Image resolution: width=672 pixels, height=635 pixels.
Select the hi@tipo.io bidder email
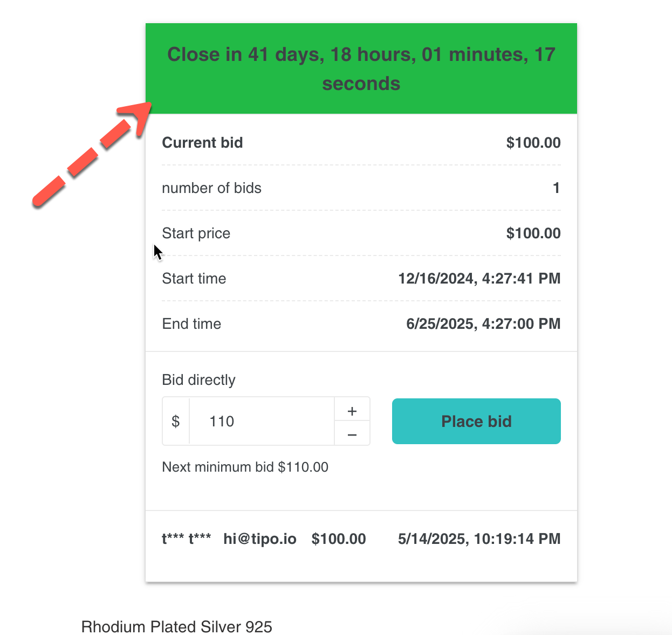pyautogui.click(x=260, y=539)
